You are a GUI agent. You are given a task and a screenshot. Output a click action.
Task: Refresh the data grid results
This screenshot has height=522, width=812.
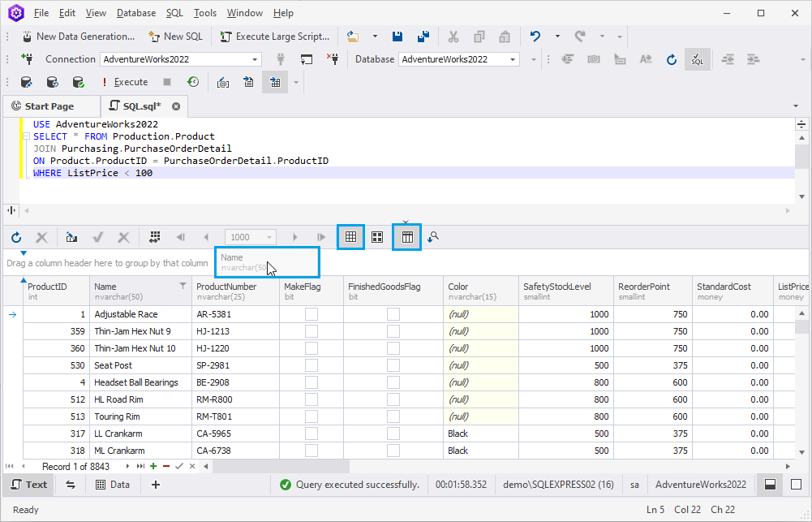click(16, 237)
